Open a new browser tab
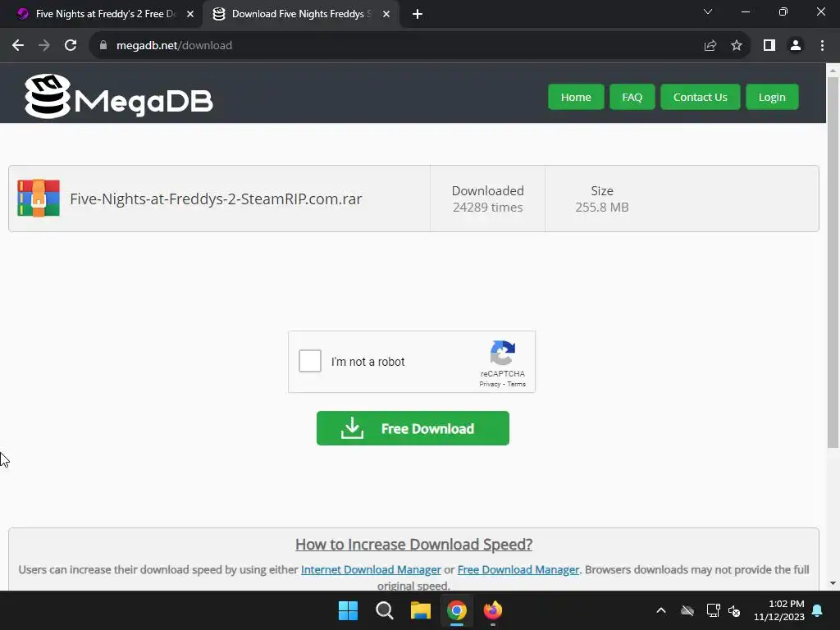Screen dimensions: 840x630 point(418,14)
